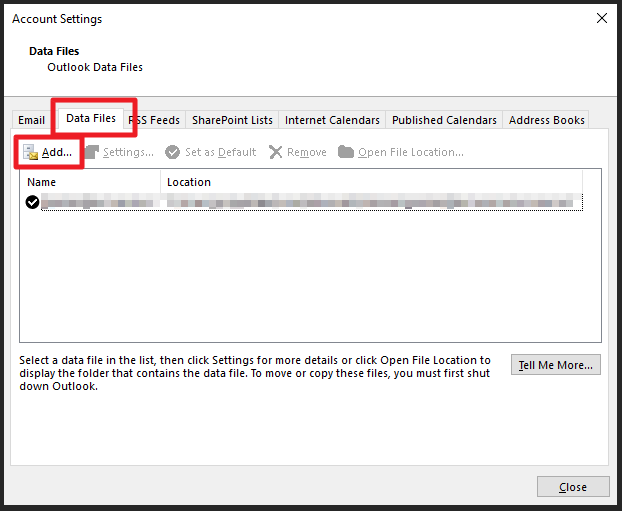Click the Set as Default label

click(x=221, y=152)
